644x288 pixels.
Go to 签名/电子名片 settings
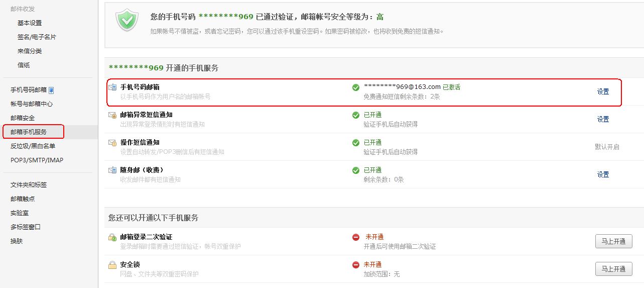[x=37, y=37]
